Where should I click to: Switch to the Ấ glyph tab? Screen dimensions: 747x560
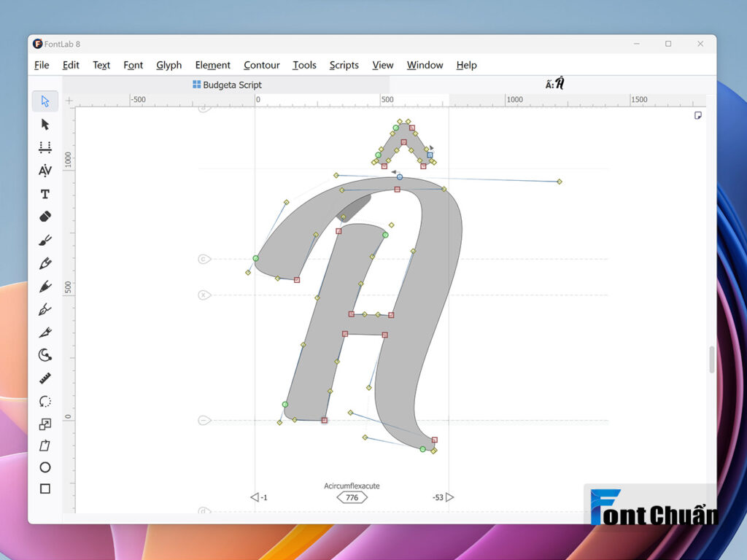(x=554, y=84)
